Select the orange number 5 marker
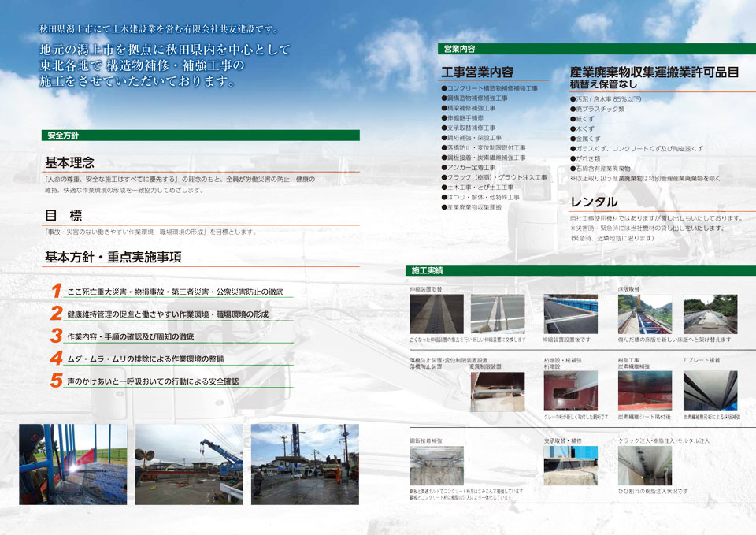Viewport: 756px width, 535px height. pyautogui.click(x=57, y=381)
